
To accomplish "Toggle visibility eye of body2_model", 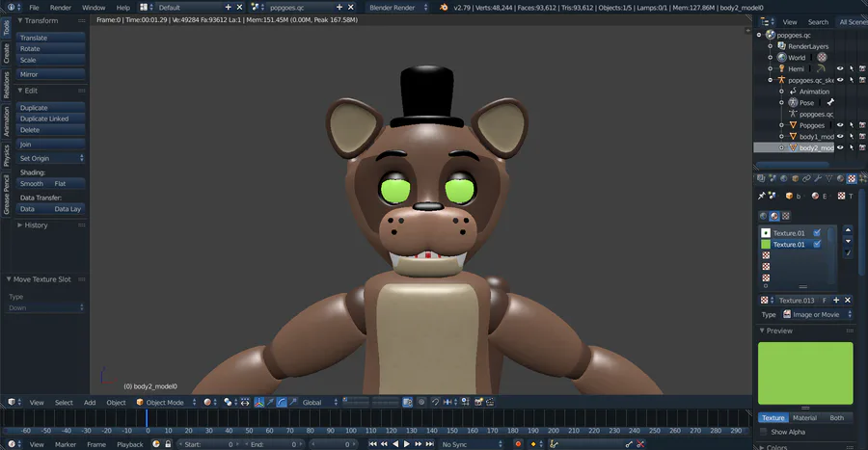I will 840,147.
